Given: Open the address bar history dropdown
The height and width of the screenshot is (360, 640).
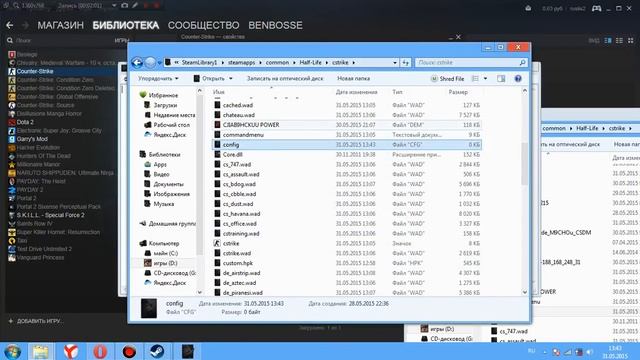Looking at the screenshot, I should pos(394,62).
